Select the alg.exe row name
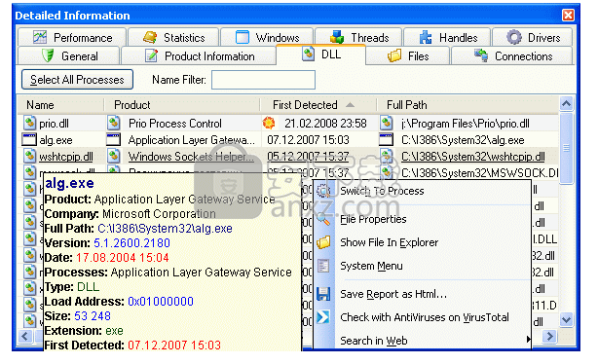The image size is (598, 364). point(56,140)
